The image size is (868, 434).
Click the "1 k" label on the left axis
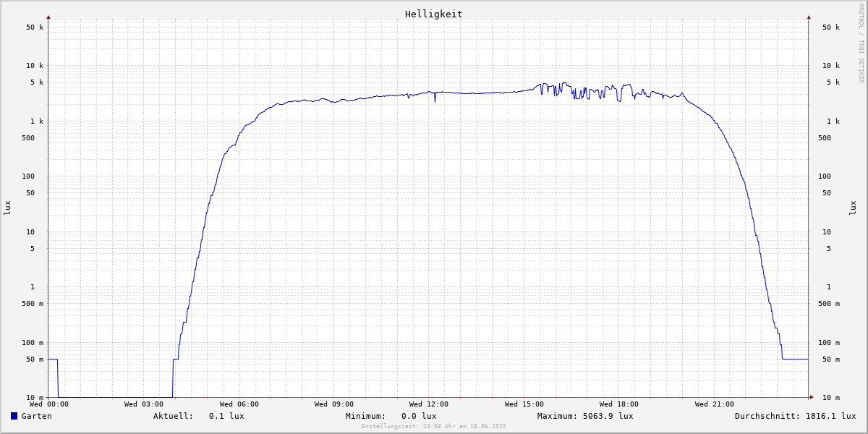(37, 121)
